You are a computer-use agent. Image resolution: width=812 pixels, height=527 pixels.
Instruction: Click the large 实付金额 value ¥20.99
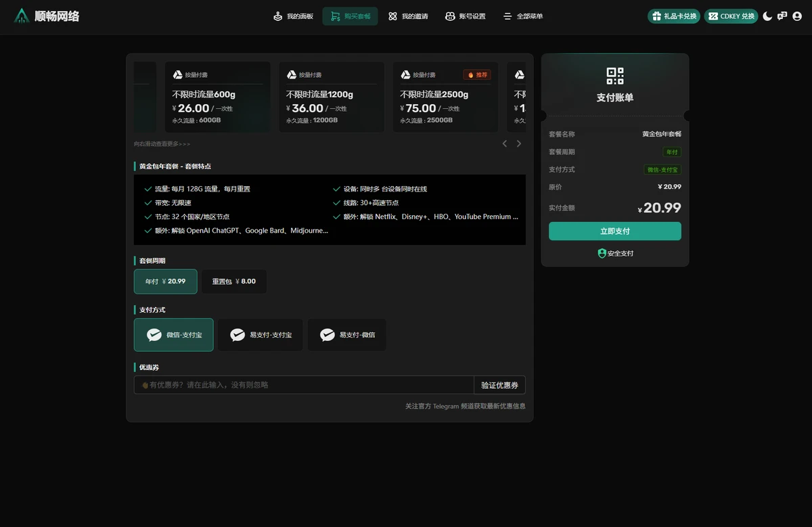659,208
